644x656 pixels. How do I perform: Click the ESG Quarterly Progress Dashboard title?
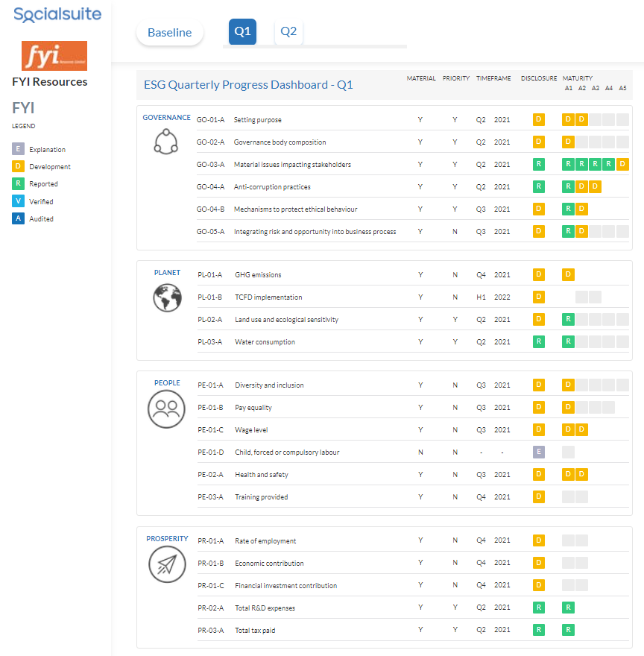[248, 84]
